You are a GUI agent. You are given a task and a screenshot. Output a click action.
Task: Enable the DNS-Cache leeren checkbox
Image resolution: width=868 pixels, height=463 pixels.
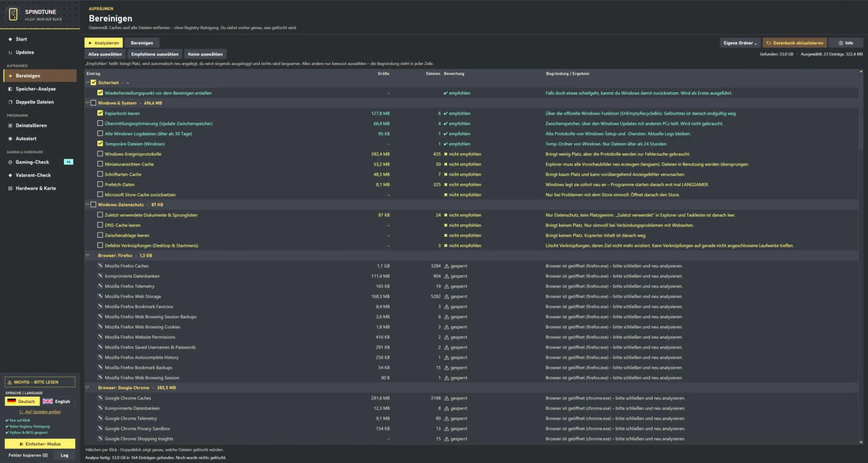[100, 225]
